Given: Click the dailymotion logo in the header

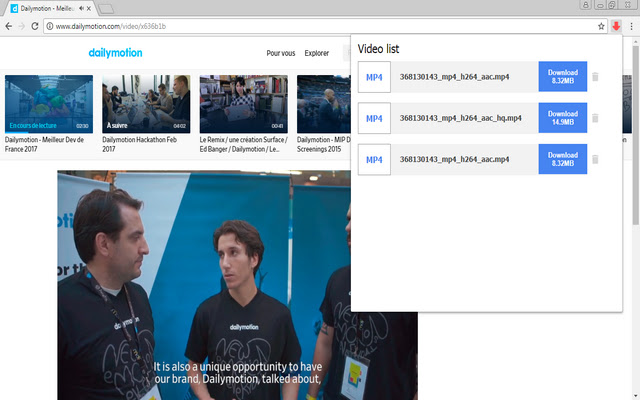Looking at the screenshot, I should [115, 52].
